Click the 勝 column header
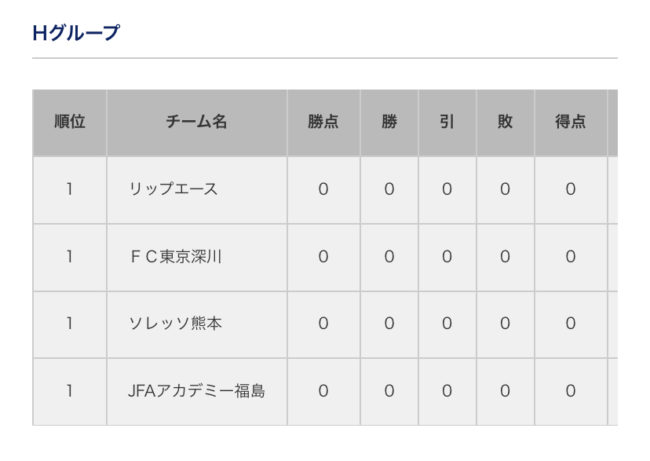This screenshot has height=461, width=650. tap(389, 122)
